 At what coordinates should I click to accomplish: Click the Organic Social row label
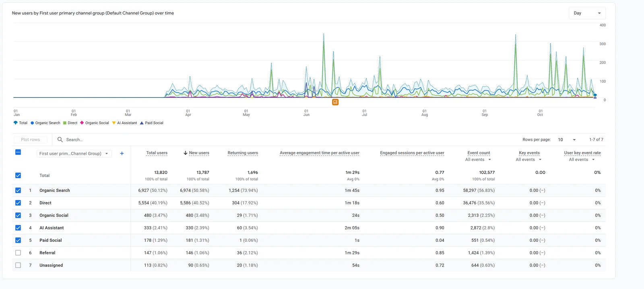coord(54,215)
